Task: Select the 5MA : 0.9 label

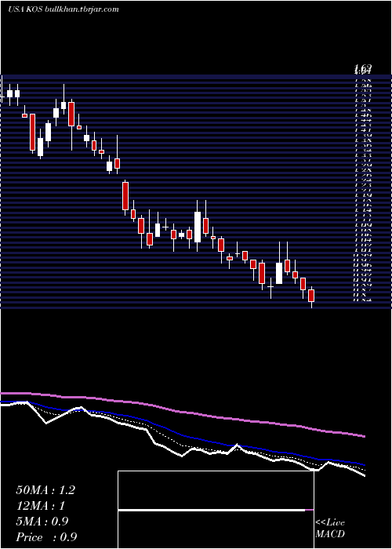Action: 42,522
